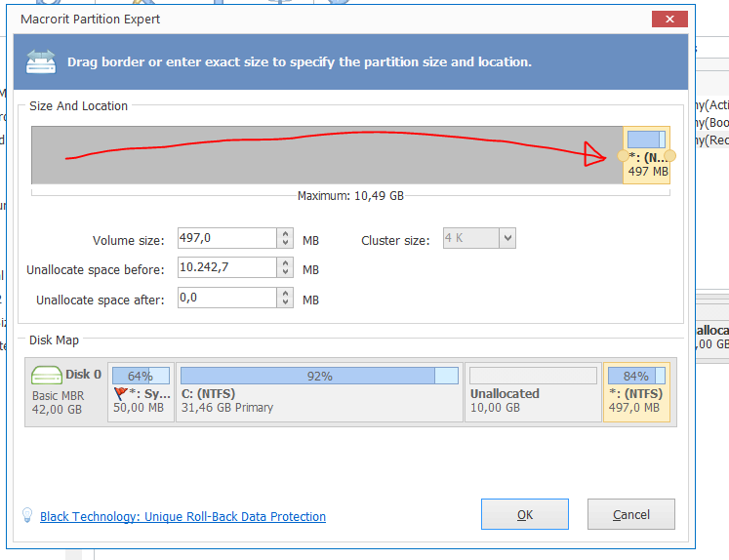Click the Volume size input field

point(227,238)
